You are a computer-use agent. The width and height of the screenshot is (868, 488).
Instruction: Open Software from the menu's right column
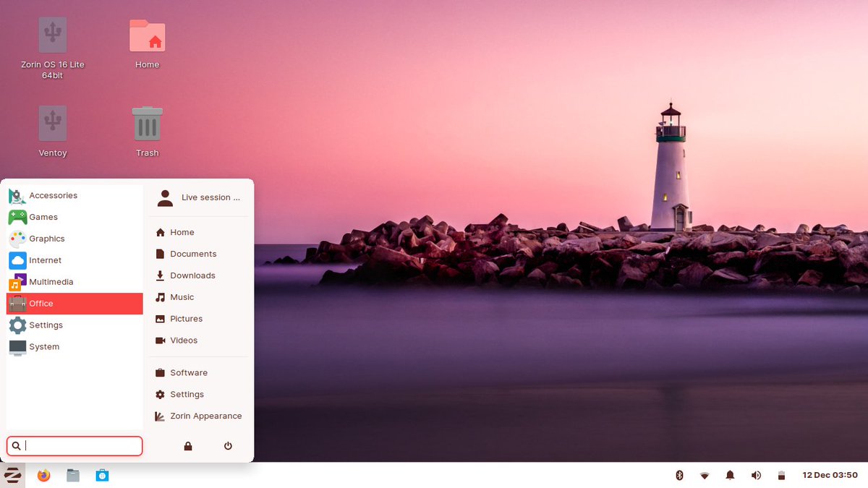click(198, 373)
